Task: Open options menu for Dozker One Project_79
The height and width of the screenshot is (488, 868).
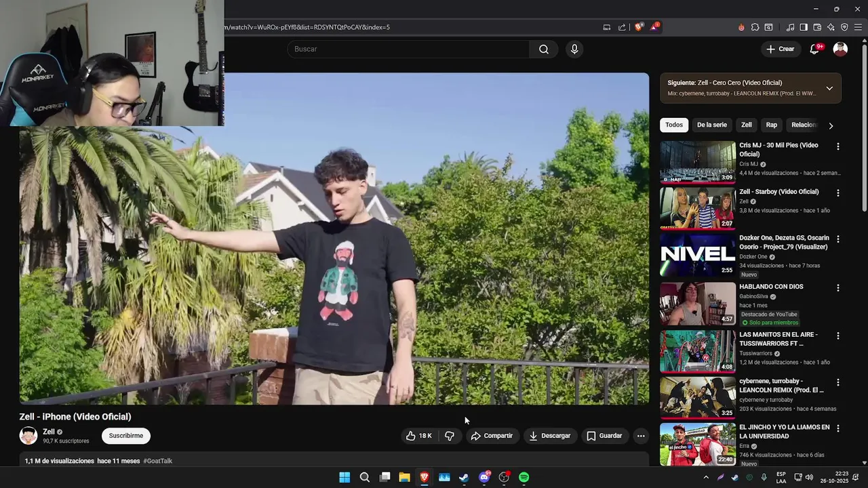Action: [837, 239]
